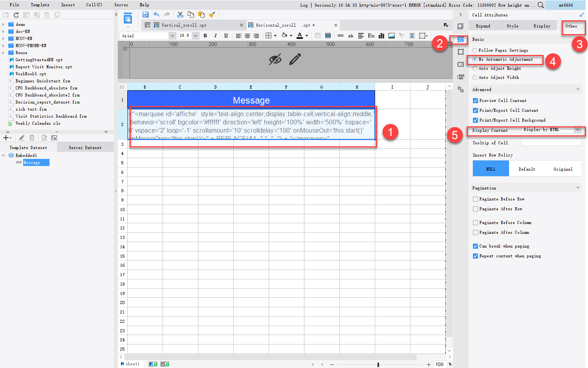Open the font size dropdown
This screenshot has width=588, height=368.
pos(195,35)
